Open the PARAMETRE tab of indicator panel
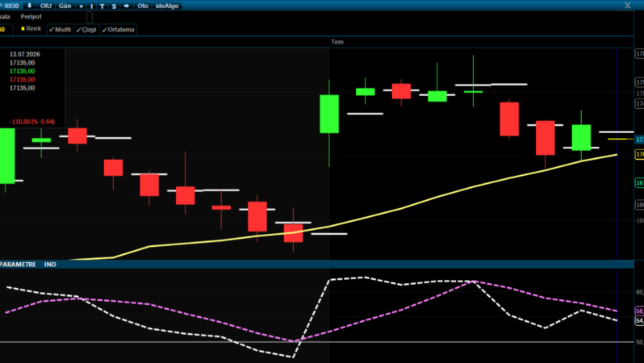The image size is (644, 363). pos(18,264)
